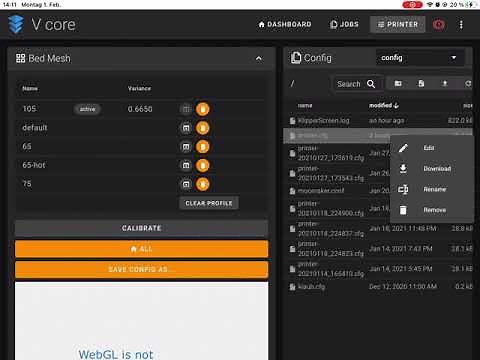Sort files by name column
This screenshot has height=360, width=480.
(305, 105)
